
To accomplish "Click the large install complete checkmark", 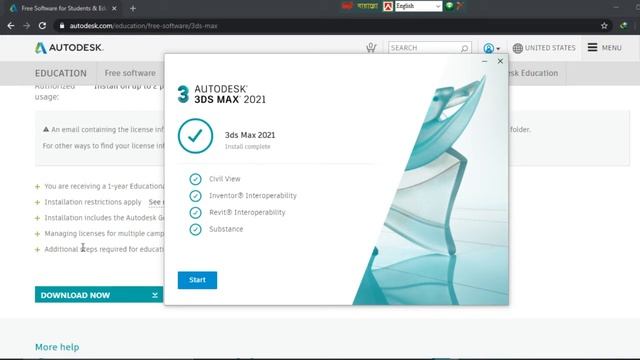I will coord(196,136).
